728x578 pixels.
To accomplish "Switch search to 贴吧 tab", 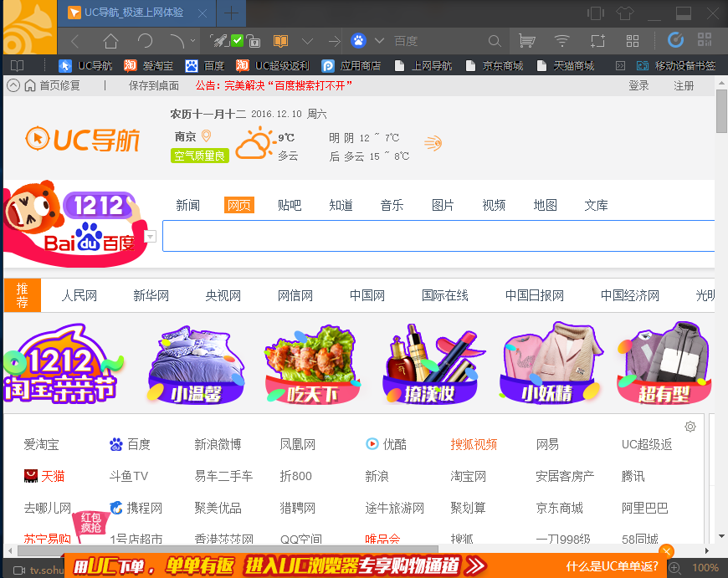I will coord(290,205).
